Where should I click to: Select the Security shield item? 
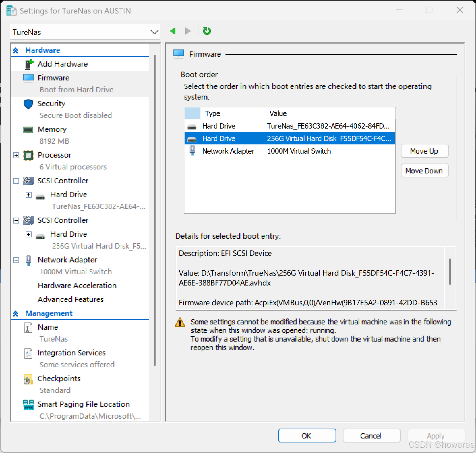coord(51,104)
